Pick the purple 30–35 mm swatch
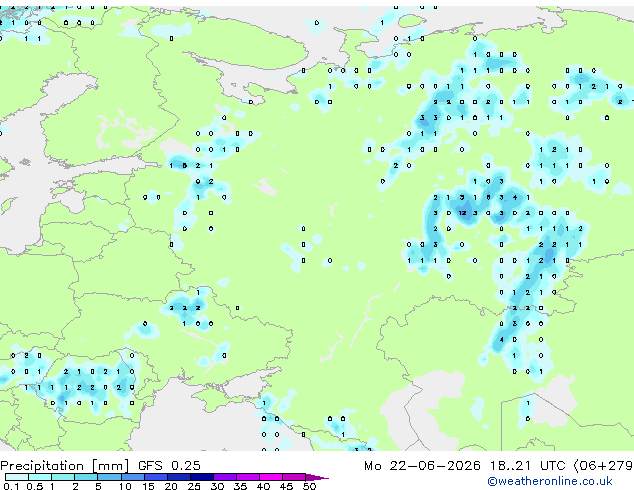 coord(224,477)
